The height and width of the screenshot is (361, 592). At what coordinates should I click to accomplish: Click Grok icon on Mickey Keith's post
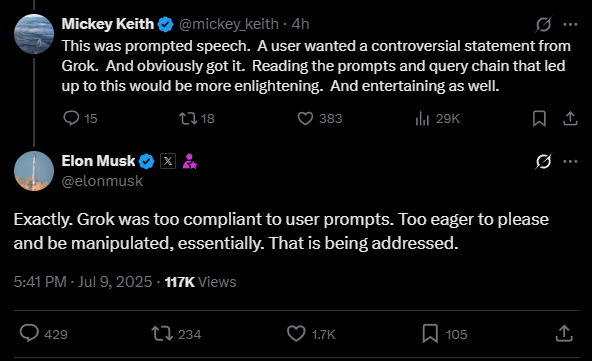click(543, 25)
